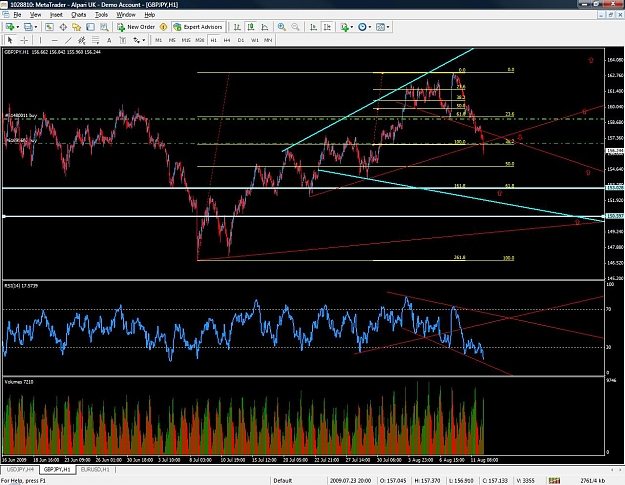
Task: Open the Profiles tool
Action: point(28,27)
